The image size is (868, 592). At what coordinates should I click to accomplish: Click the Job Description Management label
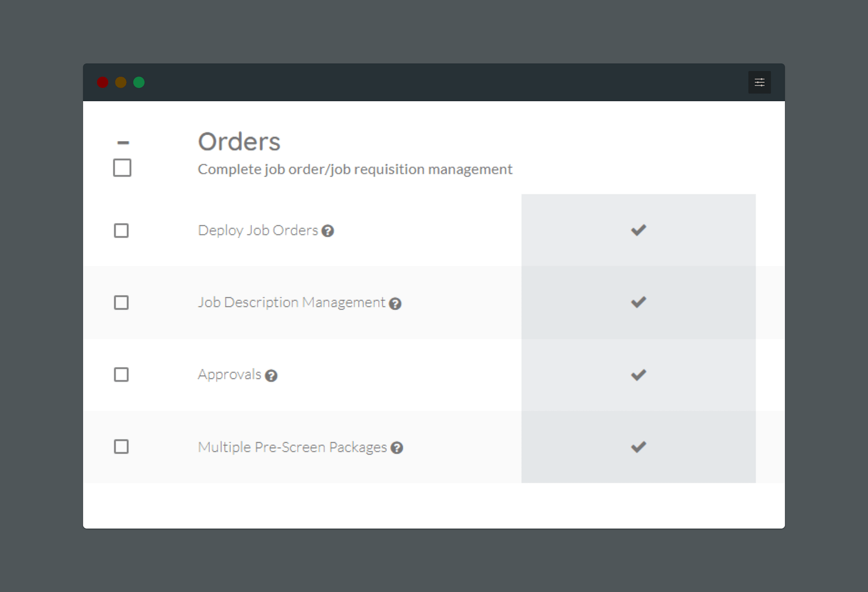(x=292, y=302)
